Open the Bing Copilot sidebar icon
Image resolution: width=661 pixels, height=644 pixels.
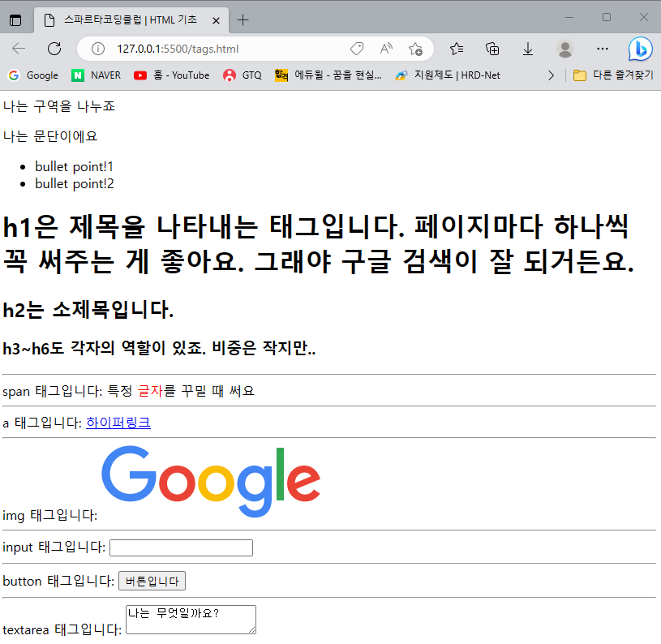click(x=640, y=49)
